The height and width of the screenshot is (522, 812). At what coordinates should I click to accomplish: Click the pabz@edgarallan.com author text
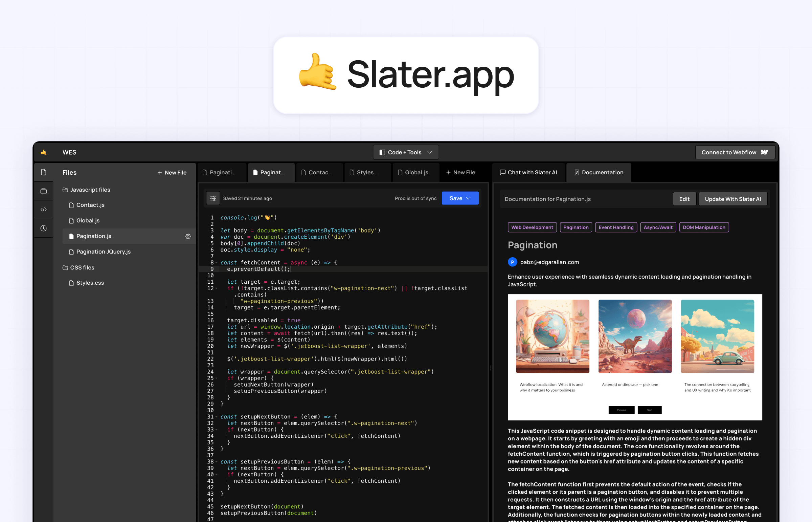coord(549,262)
